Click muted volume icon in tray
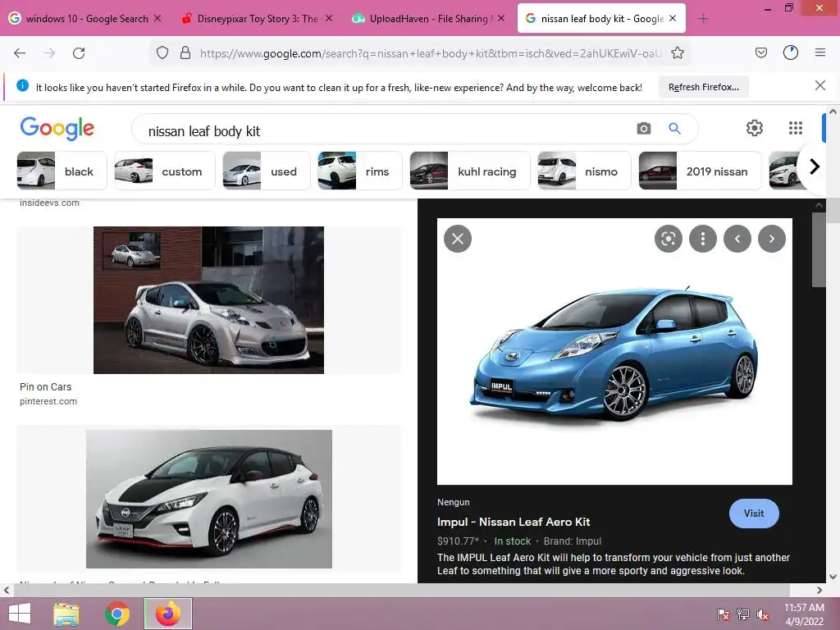Image resolution: width=840 pixels, height=630 pixels. point(763,614)
